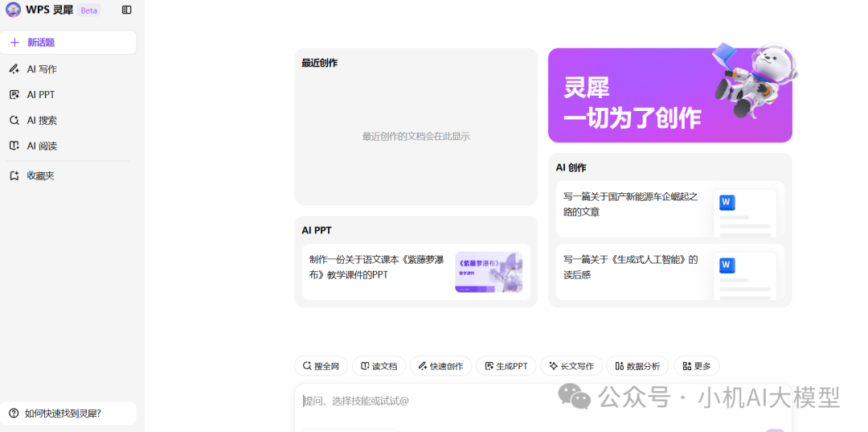868x432 pixels.
Task: Click the W document icon on 新能源车企 card
Action: click(x=727, y=203)
